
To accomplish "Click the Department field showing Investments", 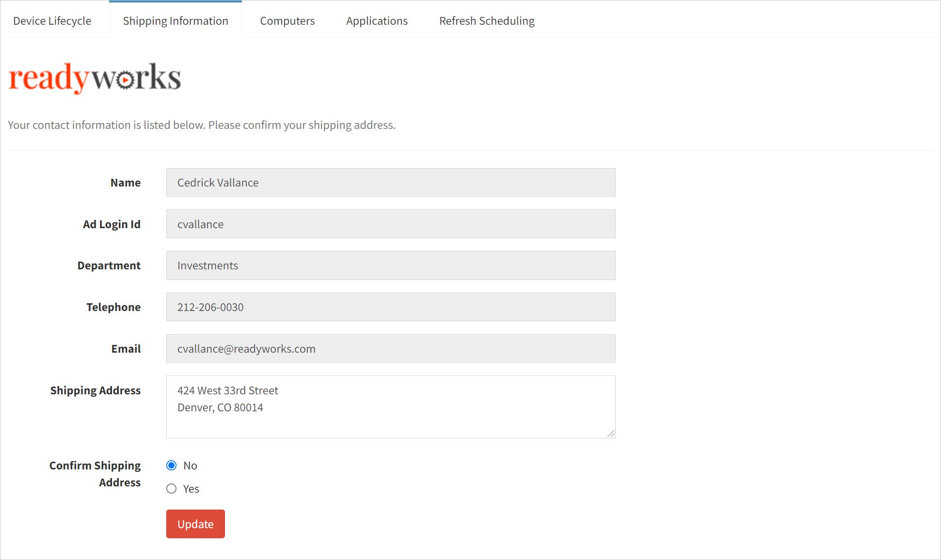I will [391, 265].
